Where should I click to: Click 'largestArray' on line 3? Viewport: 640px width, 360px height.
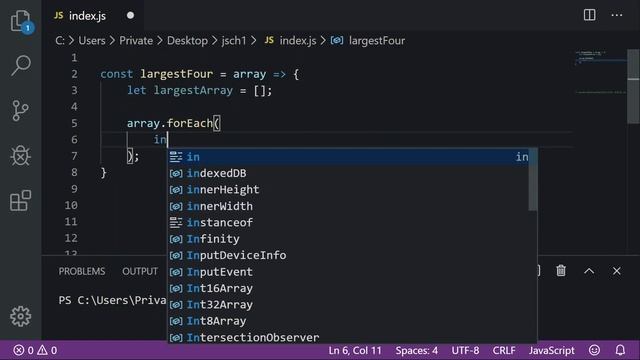[193, 90]
